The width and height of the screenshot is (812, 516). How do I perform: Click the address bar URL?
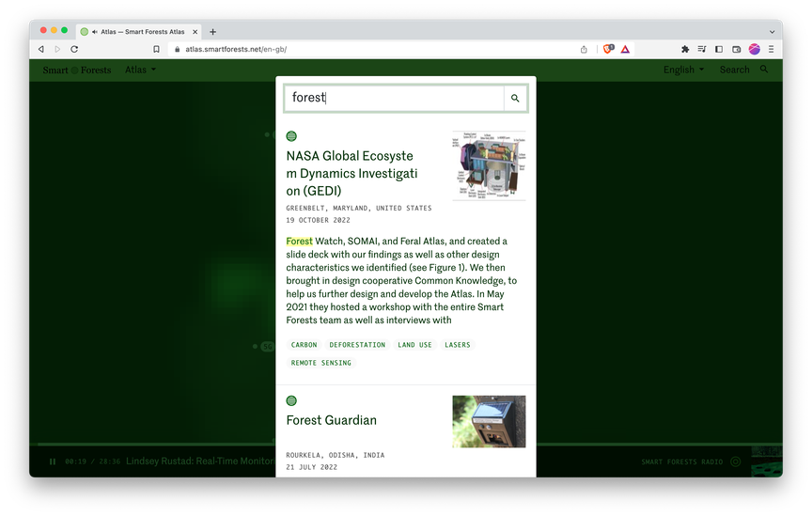(x=236, y=49)
